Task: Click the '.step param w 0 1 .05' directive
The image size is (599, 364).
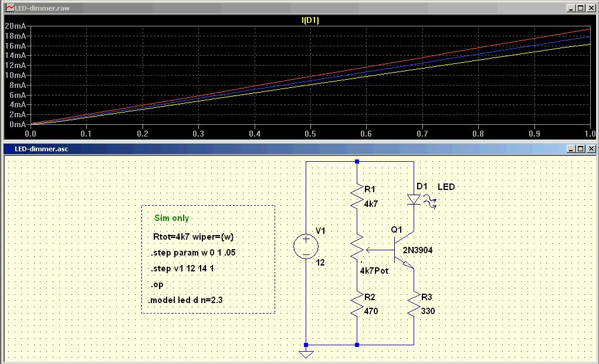Action: pos(193,253)
